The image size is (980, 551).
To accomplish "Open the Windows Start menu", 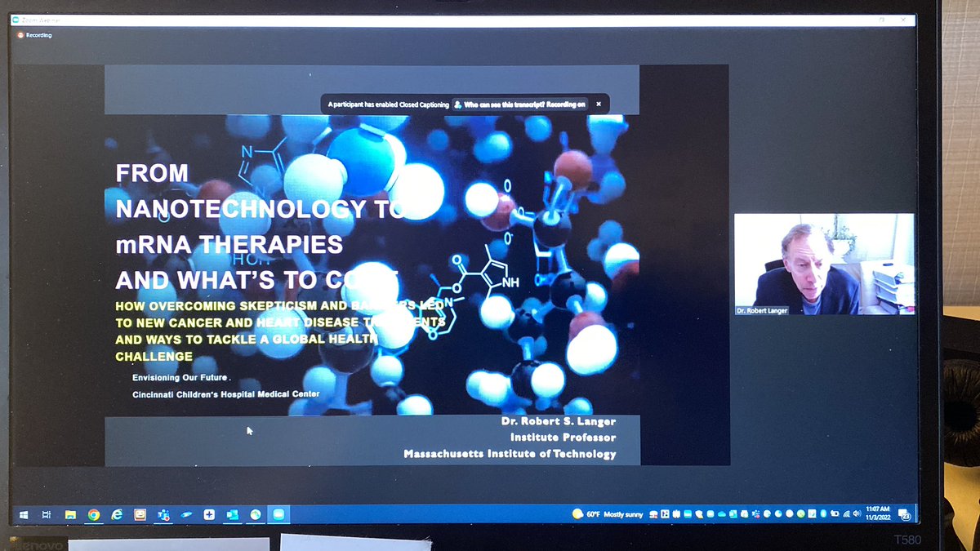I will 24,514.
